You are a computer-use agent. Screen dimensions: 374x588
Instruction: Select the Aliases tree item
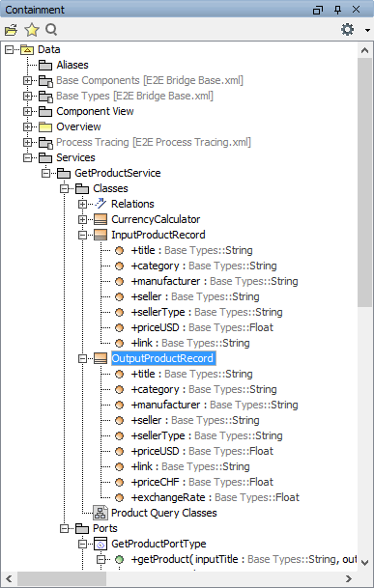[x=72, y=65]
